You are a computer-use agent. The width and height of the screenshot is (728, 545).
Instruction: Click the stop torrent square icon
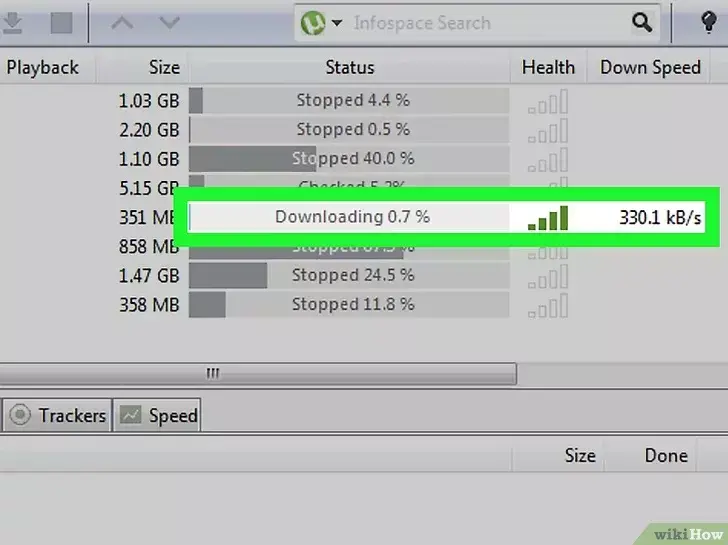[x=61, y=22]
